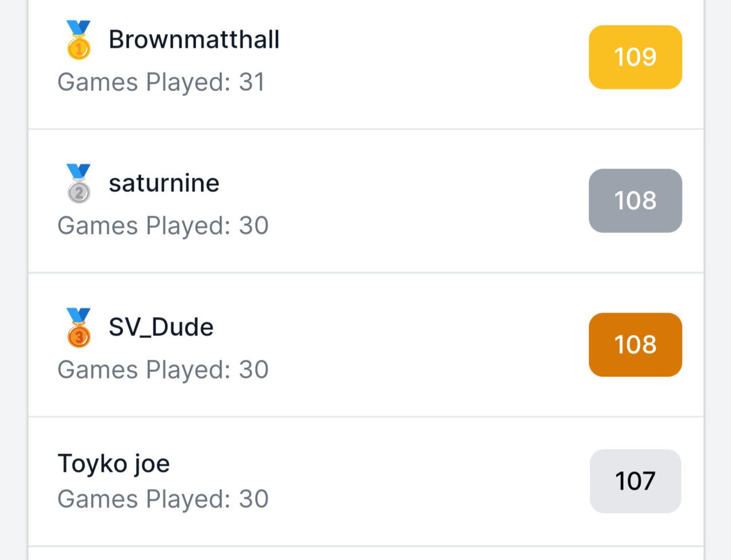The height and width of the screenshot is (560, 731).
Task: Click the bronze third-place medal icon
Action: point(79,327)
